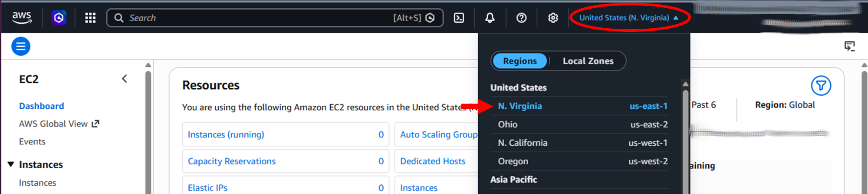This screenshot has width=868, height=194.
Task: Click the filter funnel icon
Action: (x=821, y=86)
